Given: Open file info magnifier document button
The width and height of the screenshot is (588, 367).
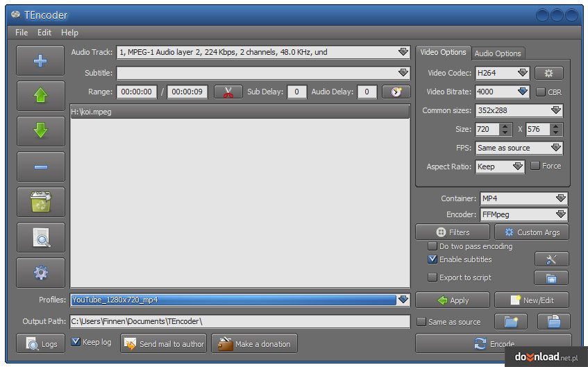Looking at the screenshot, I should click(40, 237).
